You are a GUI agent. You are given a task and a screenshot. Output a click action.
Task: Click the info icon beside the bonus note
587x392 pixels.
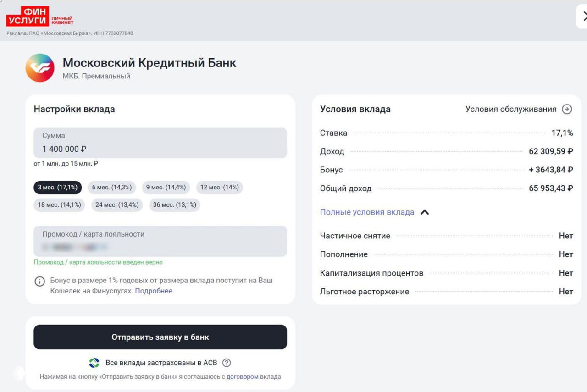(40, 281)
